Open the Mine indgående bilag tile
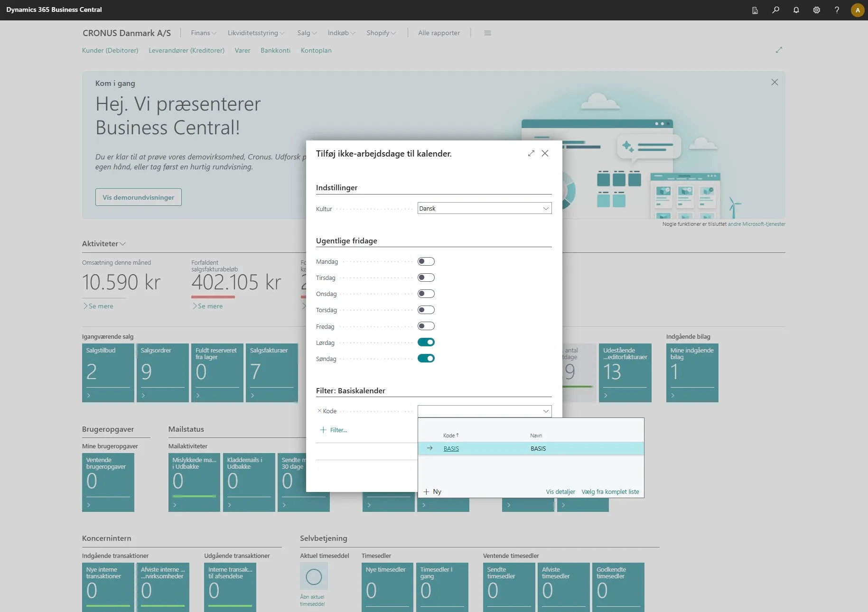Screen dimensions: 868x612 click(692, 373)
